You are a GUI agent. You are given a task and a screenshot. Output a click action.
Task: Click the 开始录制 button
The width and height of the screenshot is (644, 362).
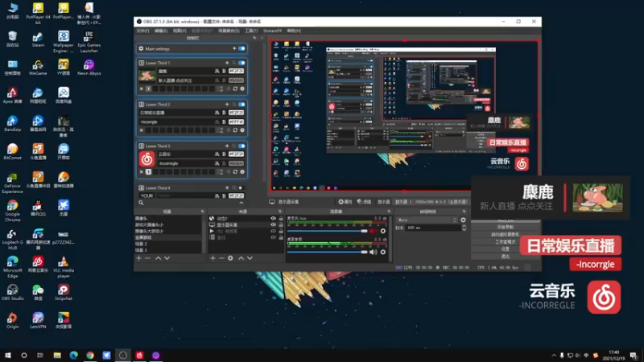506,227
